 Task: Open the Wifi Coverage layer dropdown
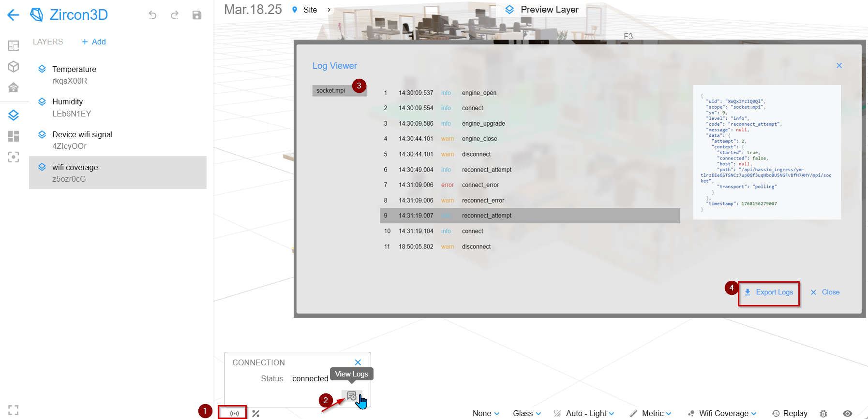(x=722, y=413)
